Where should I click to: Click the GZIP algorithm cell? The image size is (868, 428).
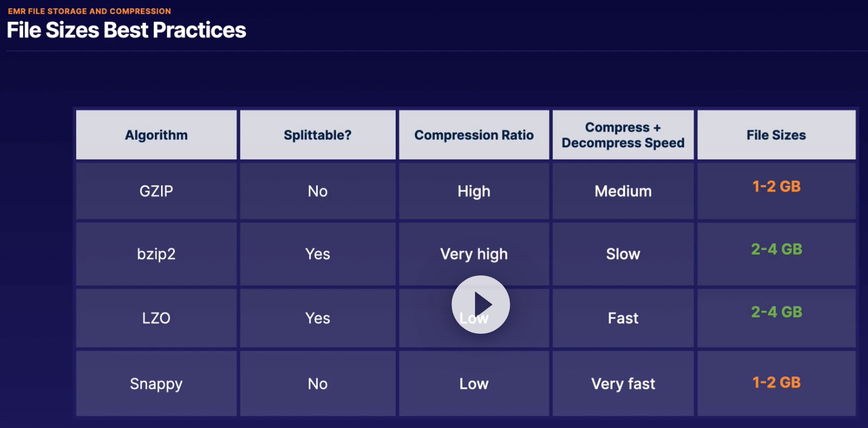pyautogui.click(x=156, y=191)
